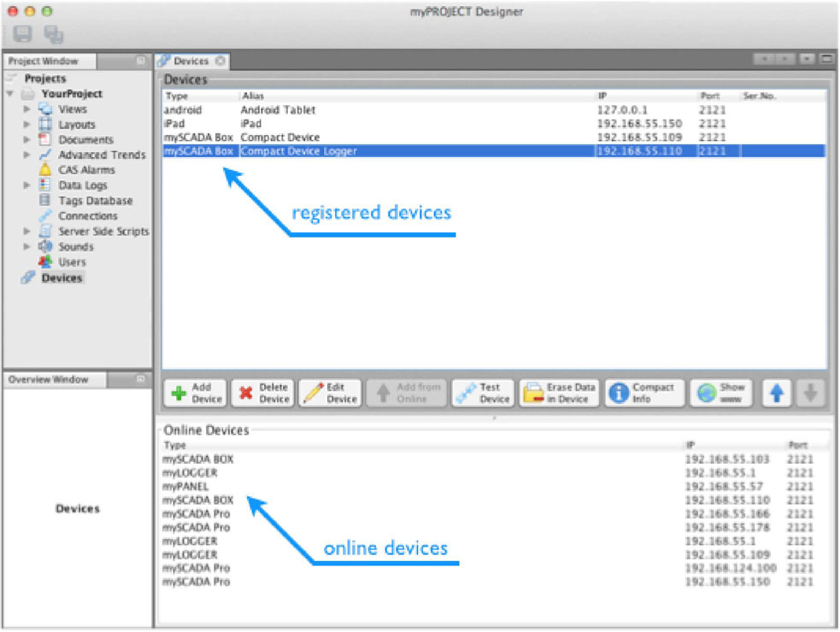The image size is (840, 632).
Task: Close the Devices tab
Action: point(220,61)
